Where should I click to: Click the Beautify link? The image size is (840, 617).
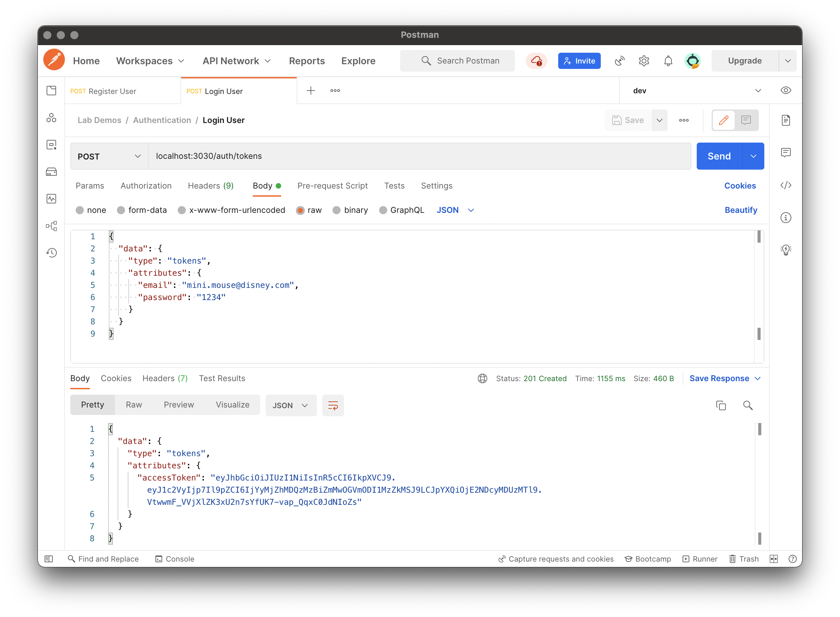point(741,210)
